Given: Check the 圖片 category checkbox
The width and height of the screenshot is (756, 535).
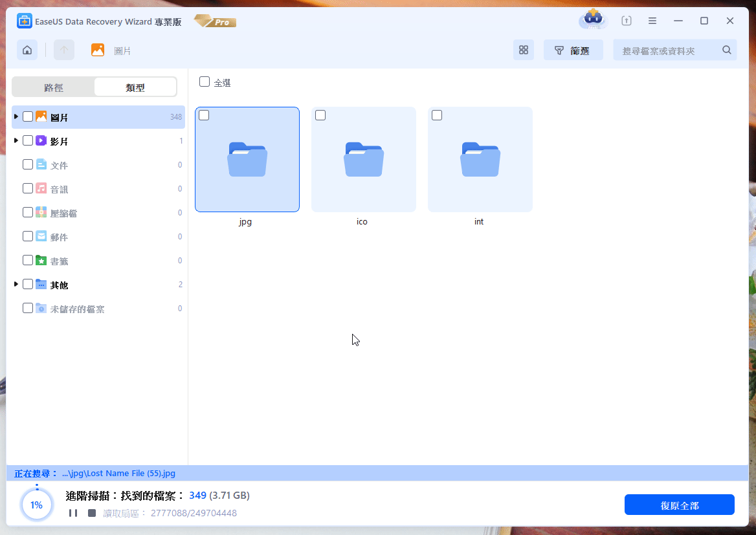Looking at the screenshot, I should (x=28, y=116).
